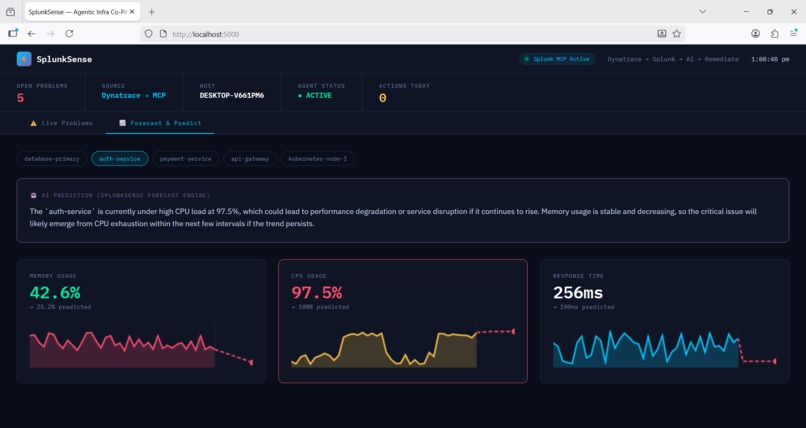Screen dimensions: 806x428
Task: Bookmark page with the star icon
Action: 676,34
